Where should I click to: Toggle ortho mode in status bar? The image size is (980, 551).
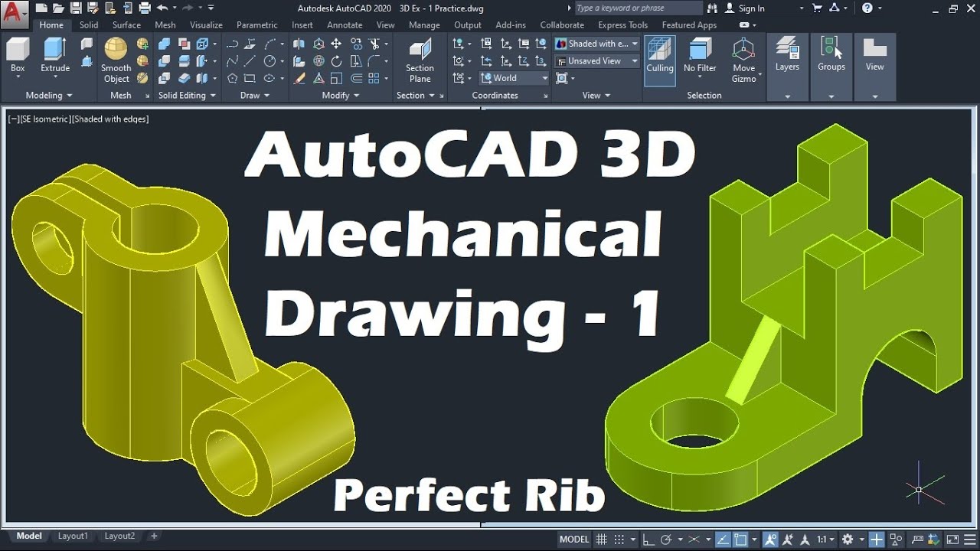point(648,539)
